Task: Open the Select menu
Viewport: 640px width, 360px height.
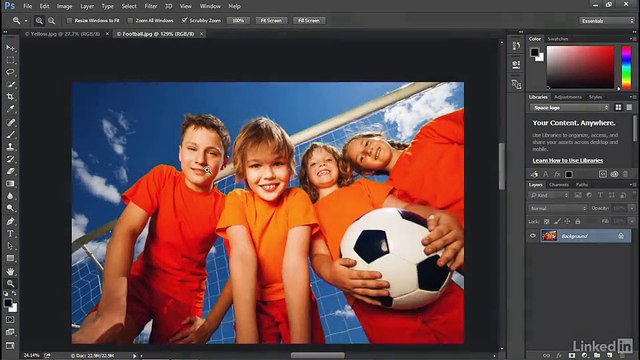Action: pyautogui.click(x=129, y=6)
